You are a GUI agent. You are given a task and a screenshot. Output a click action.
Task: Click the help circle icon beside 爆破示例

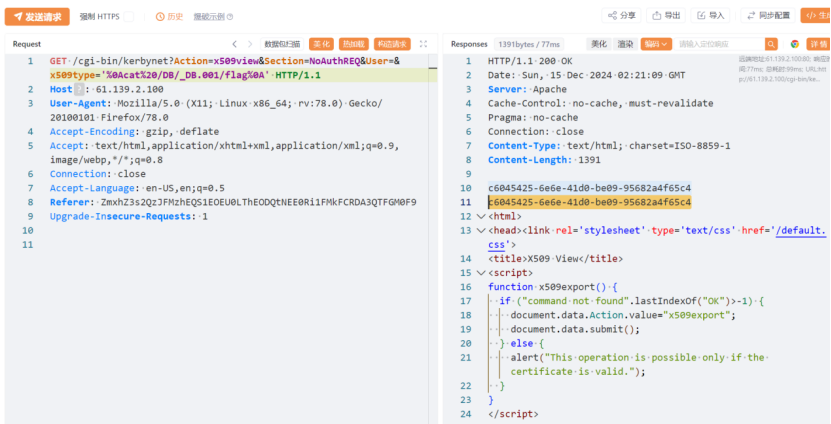point(230,17)
